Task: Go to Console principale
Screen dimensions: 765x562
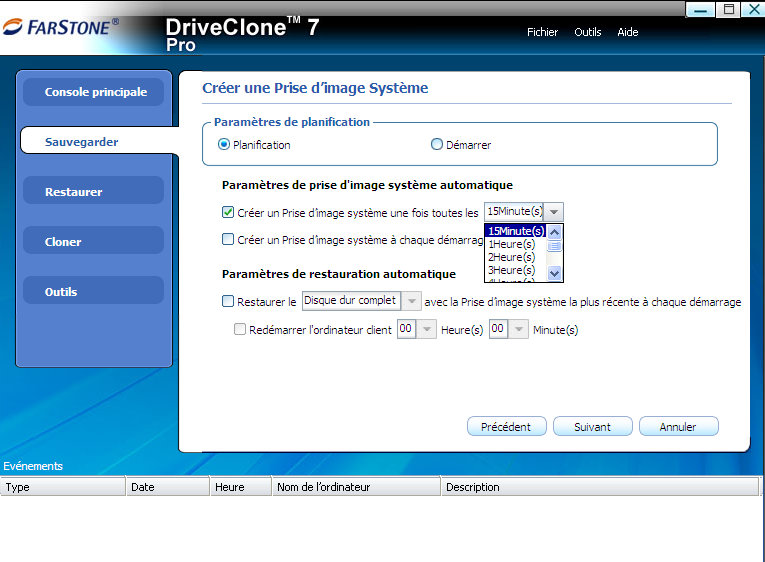Action: click(93, 92)
